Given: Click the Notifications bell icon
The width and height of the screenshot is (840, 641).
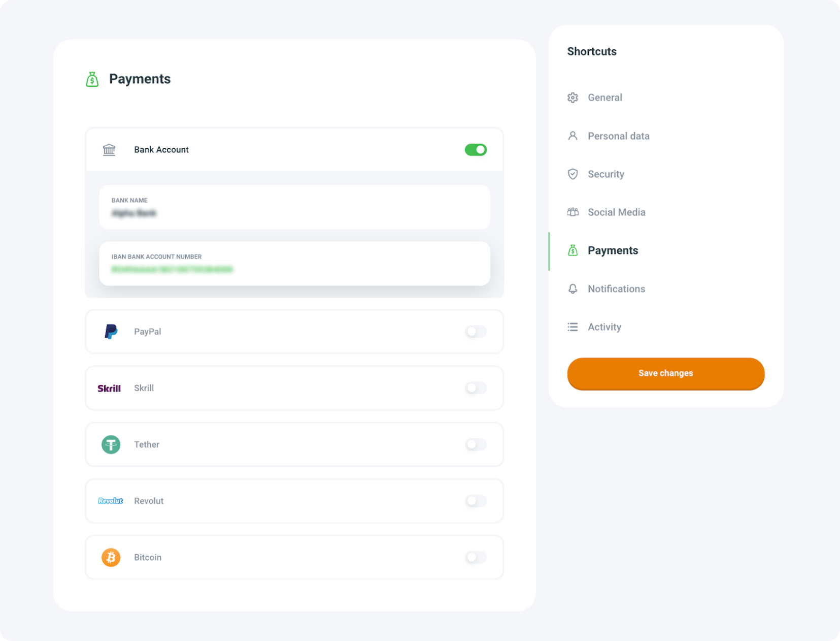Looking at the screenshot, I should [573, 289].
